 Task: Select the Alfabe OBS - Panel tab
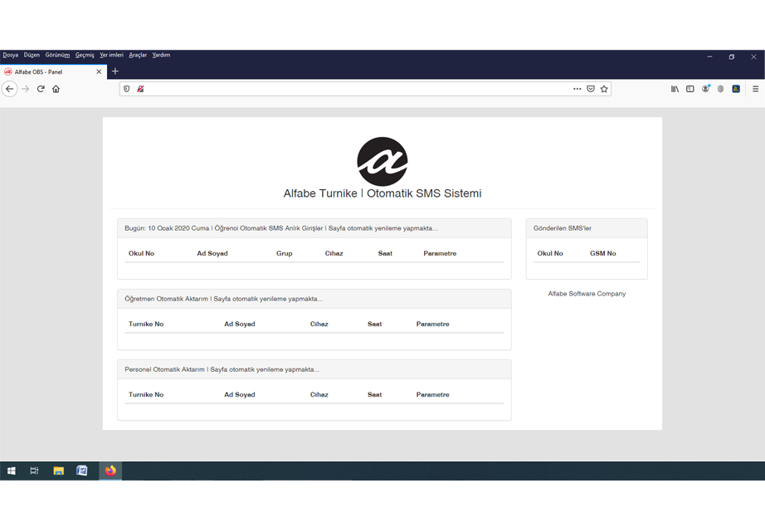(x=53, y=71)
